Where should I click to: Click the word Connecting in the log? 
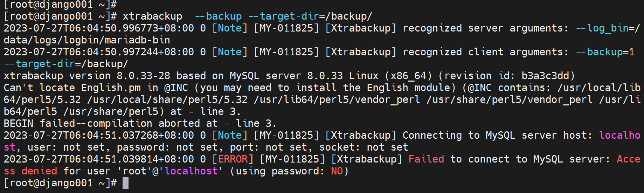(x=432, y=135)
